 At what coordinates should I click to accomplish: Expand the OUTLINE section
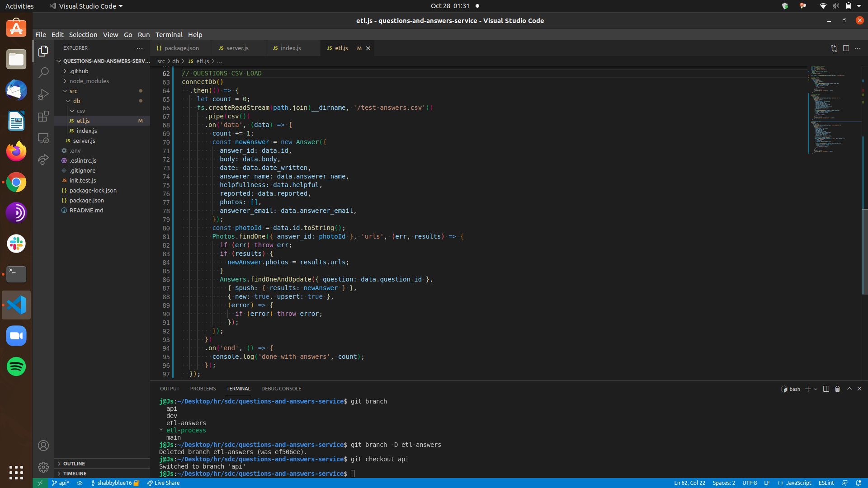click(x=103, y=464)
